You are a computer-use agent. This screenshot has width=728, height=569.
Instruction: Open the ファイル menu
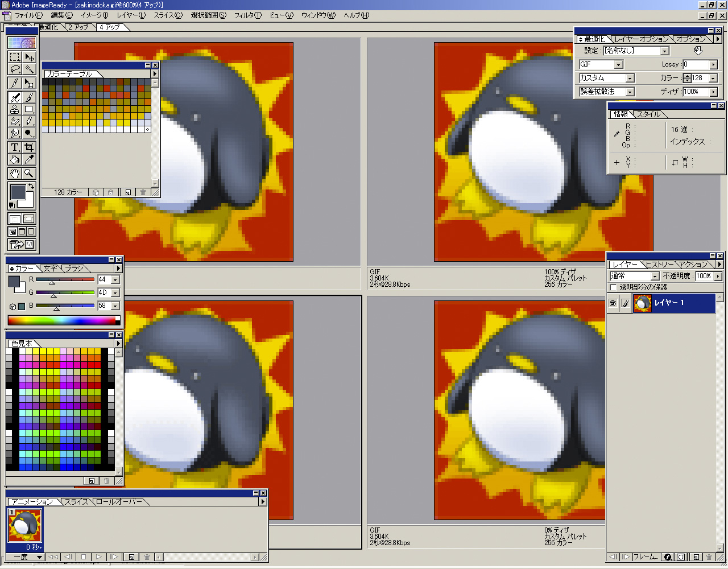(28, 15)
